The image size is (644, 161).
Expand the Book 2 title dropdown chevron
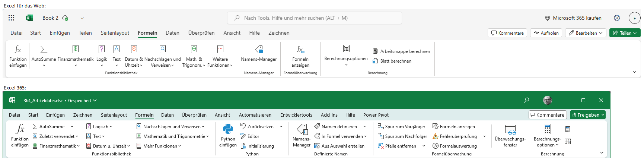pos(82,18)
